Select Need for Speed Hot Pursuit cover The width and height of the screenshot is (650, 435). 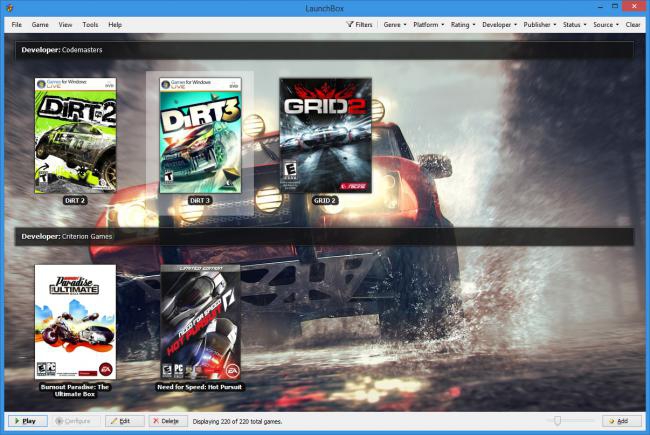click(200, 322)
